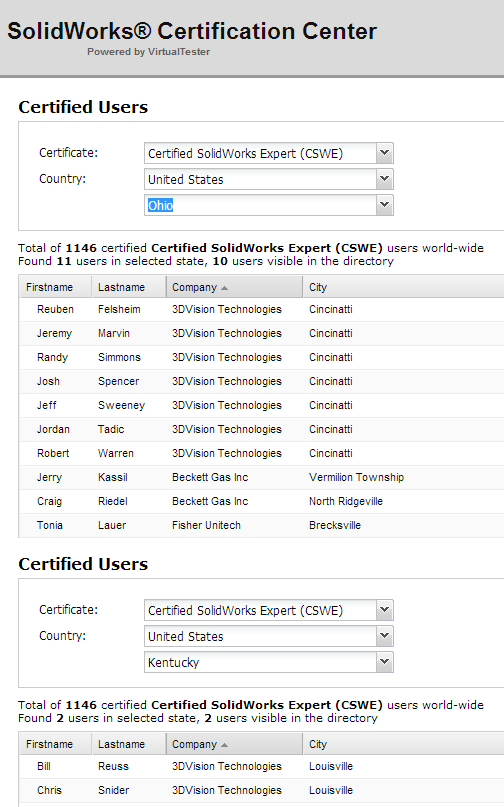The width and height of the screenshot is (504, 807).
Task: Select the last name Spencer
Action: click(x=118, y=381)
